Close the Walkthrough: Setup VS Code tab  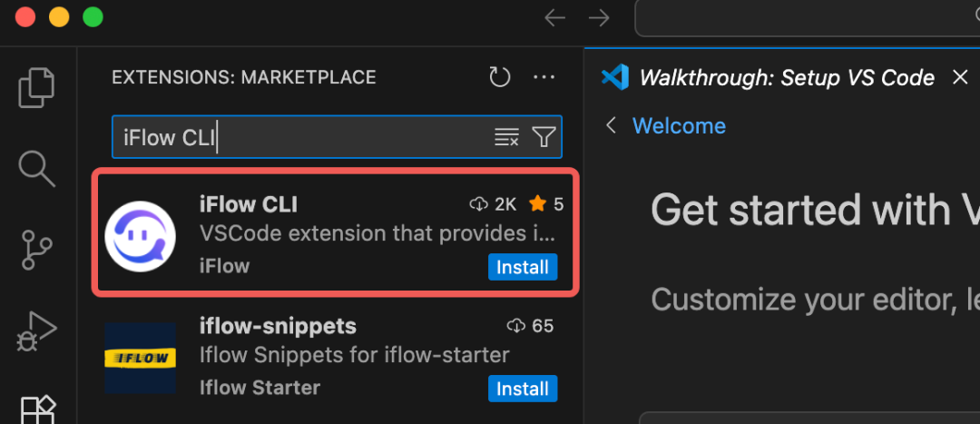960,77
